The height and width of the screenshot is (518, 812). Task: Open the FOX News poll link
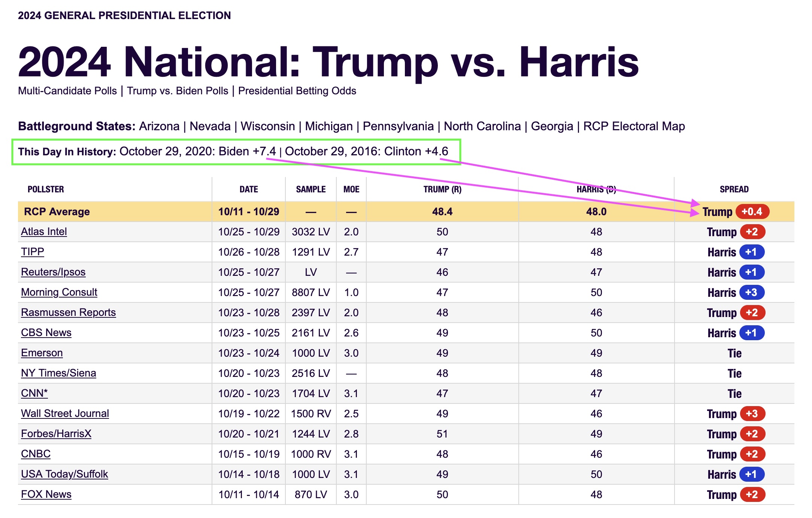(46, 494)
